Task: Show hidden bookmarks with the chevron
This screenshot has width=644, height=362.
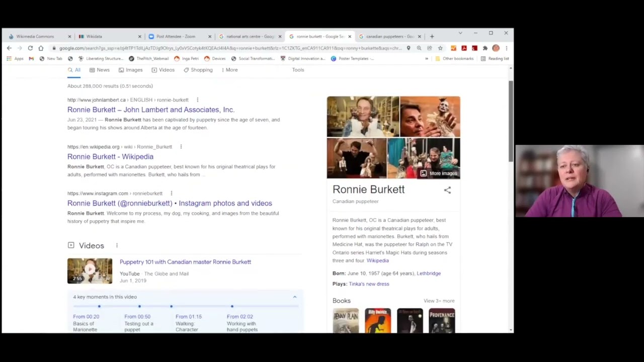Action: (427, 59)
